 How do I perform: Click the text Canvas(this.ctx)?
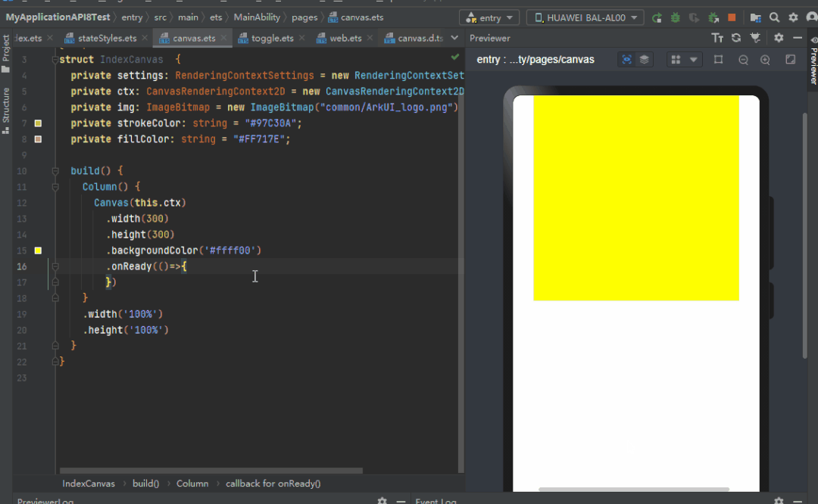(x=140, y=203)
